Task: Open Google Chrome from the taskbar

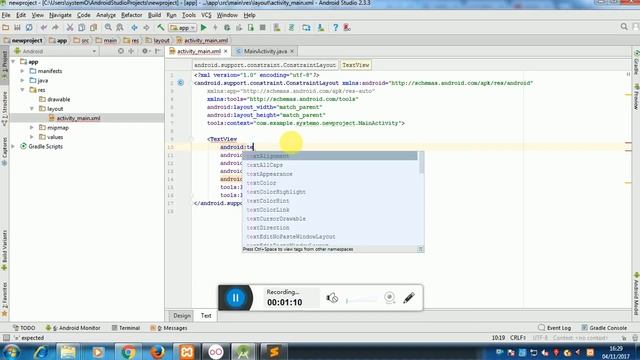Action: pyautogui.click(x=128, y=351)
